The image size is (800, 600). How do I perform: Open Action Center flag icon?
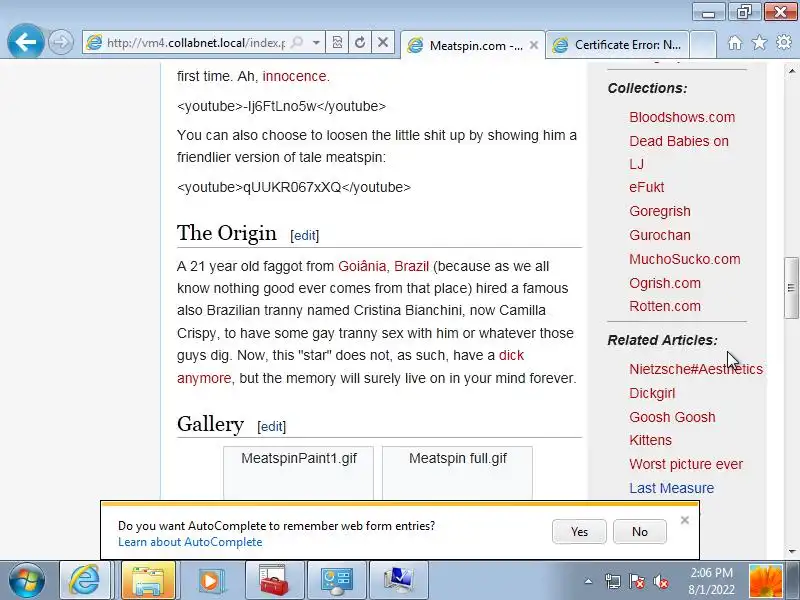(x=636, y=581)
